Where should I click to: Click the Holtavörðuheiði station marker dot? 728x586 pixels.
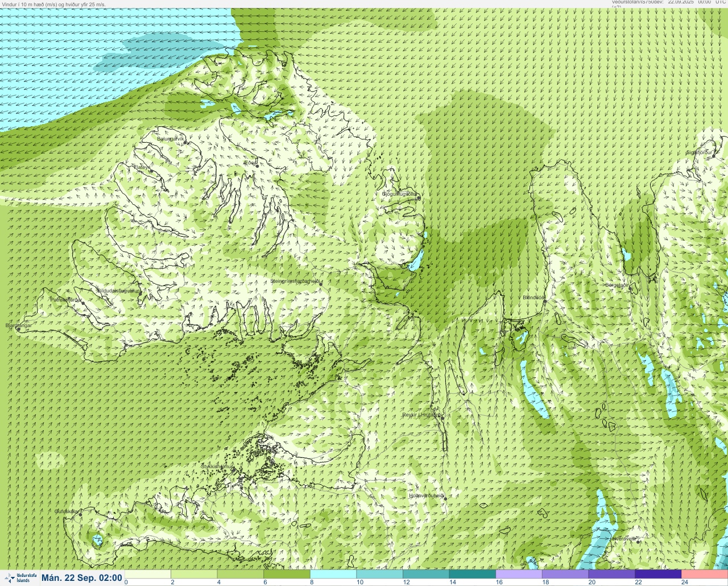click(445, 498)
